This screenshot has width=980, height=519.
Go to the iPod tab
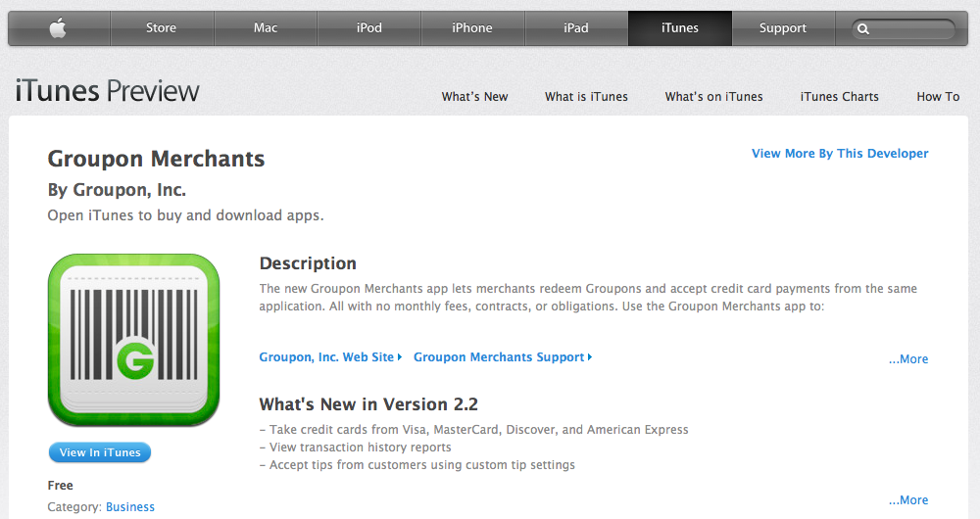[368, 28]
